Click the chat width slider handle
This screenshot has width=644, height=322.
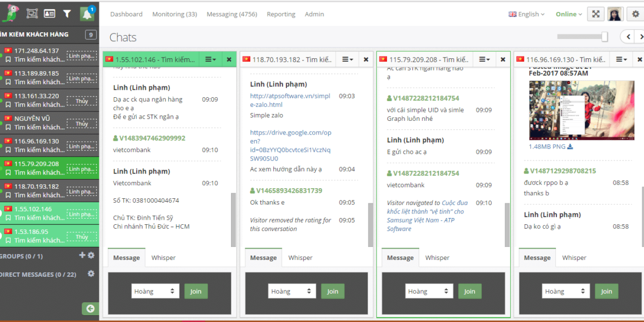604,37
